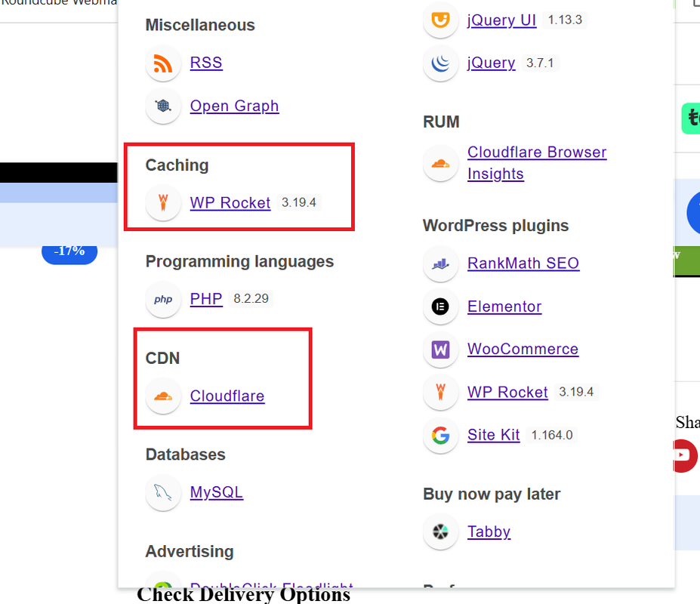Click the Caching category heading
The height and width of the screenshot is (604, 700).
pyautogui.click(x=177, y=165)
